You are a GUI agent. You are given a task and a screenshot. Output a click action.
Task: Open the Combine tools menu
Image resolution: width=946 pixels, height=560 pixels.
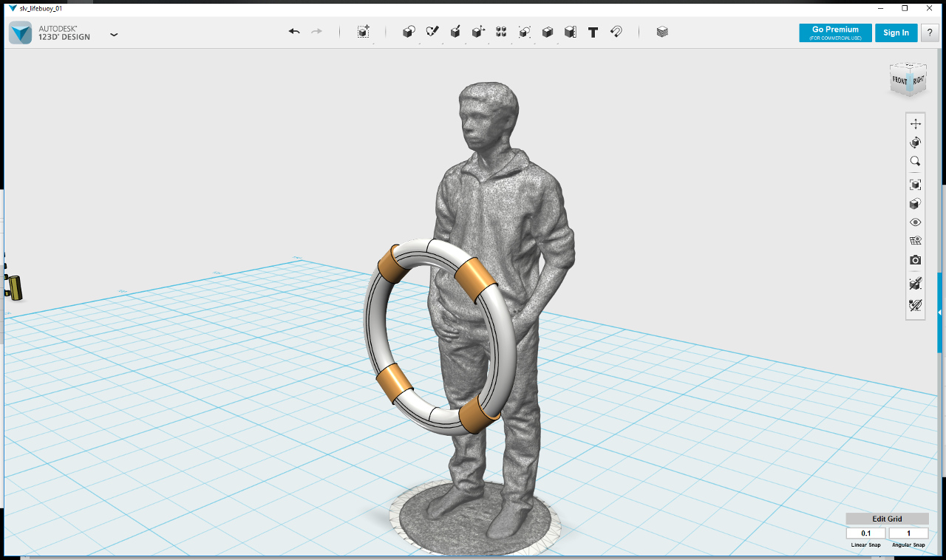pos(547,32)
